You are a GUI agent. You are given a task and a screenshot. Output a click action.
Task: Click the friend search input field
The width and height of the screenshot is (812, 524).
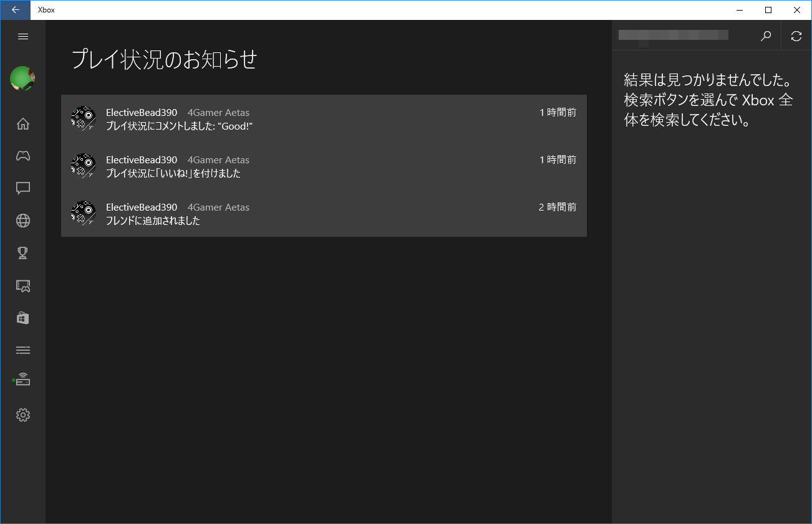[x=681, y=36]
